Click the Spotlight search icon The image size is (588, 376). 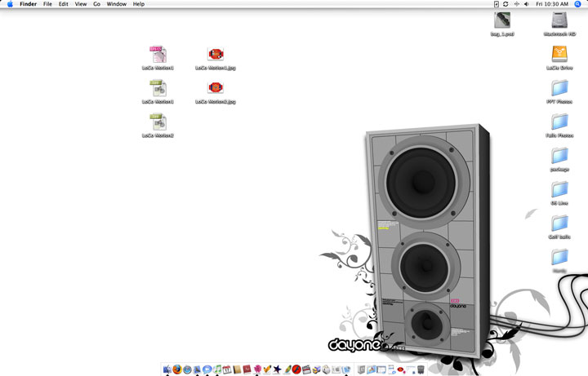tap(577, 4)
